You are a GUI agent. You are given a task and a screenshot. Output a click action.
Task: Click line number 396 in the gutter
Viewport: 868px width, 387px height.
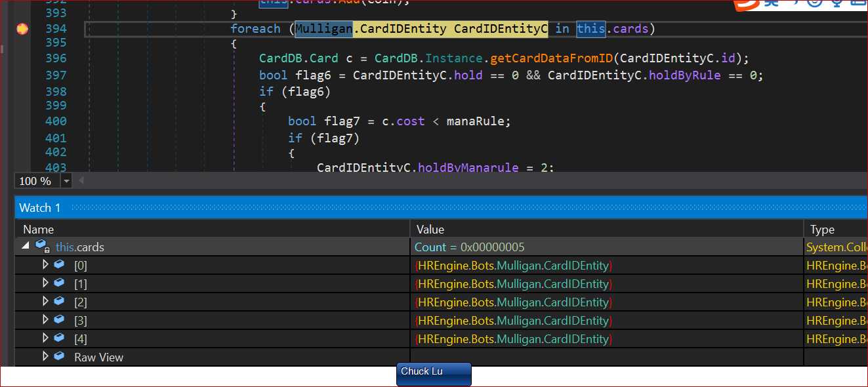pos(56,58)
